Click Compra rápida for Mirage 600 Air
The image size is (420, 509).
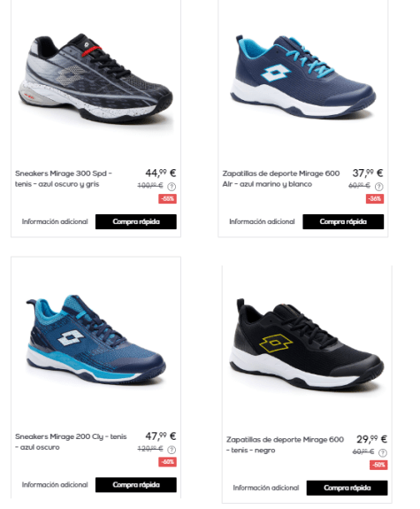point(343,221)
